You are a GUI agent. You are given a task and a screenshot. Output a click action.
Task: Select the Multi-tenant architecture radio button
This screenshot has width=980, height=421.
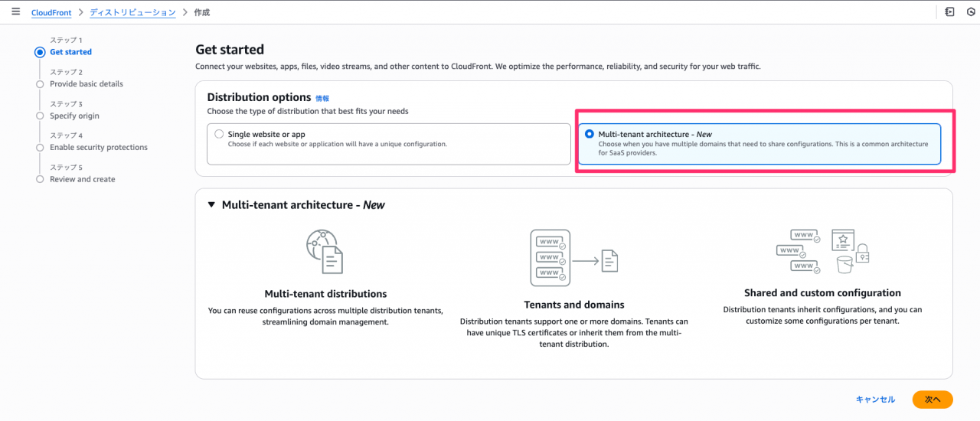[x=589, y=134]
